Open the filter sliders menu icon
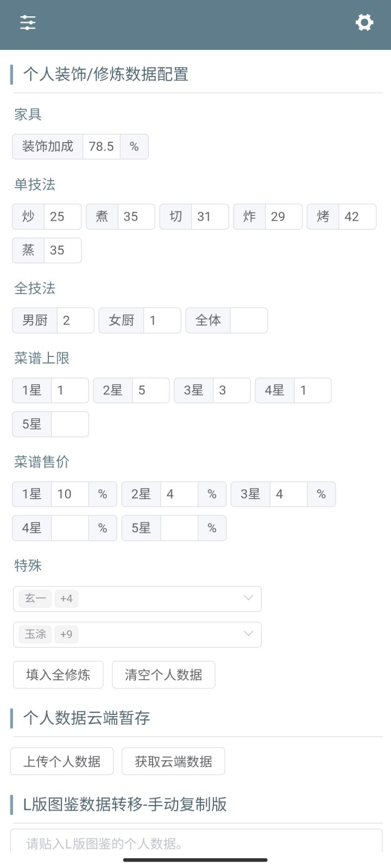 click(28, 23)
